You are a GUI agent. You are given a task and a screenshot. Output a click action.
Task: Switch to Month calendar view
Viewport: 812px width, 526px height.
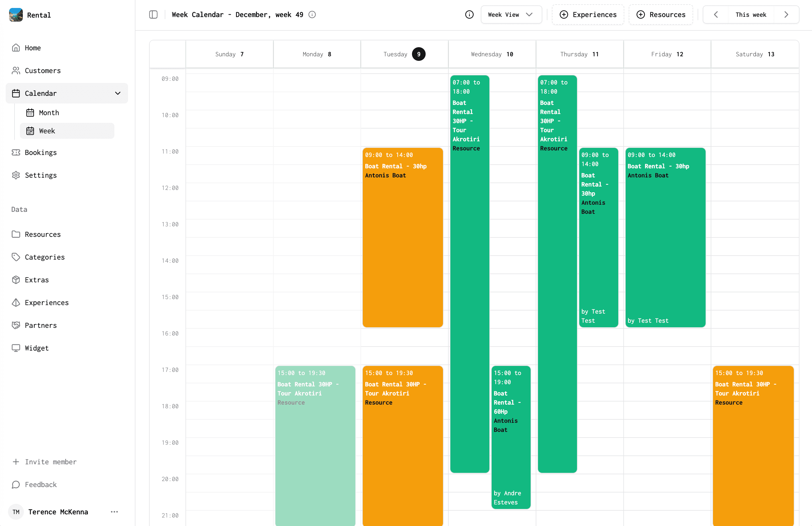pos(49,113)
